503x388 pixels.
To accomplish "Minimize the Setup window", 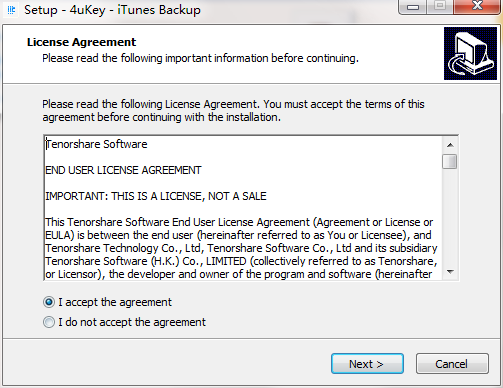I will click(413, 7).
